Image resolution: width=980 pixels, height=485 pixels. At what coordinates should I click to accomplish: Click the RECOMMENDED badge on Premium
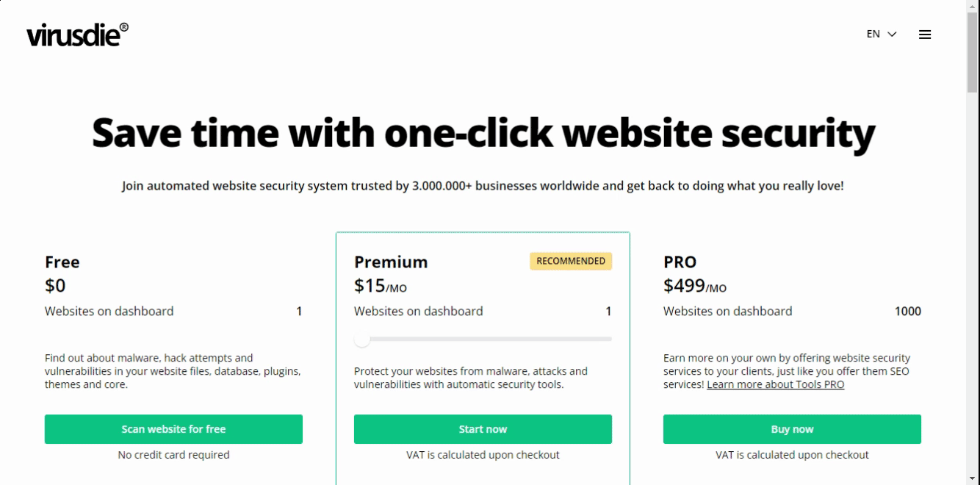click(571, 261)
